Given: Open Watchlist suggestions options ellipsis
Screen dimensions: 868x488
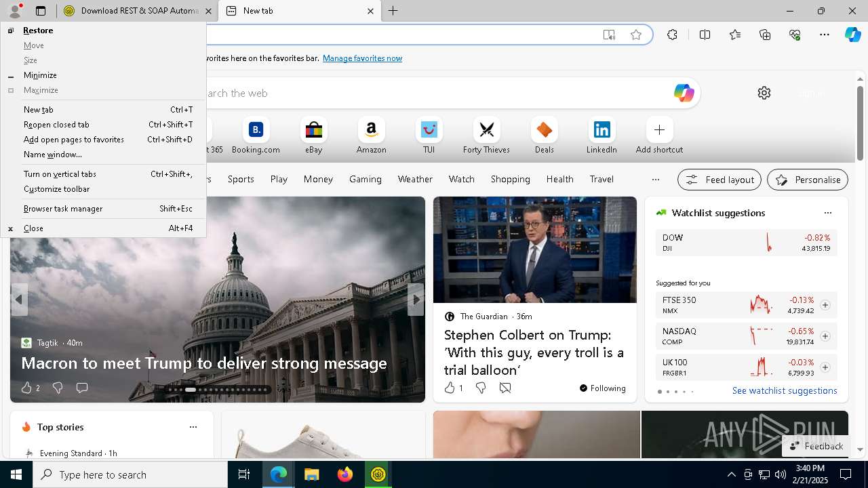Looking at the screenshot, I should point(827,213).
